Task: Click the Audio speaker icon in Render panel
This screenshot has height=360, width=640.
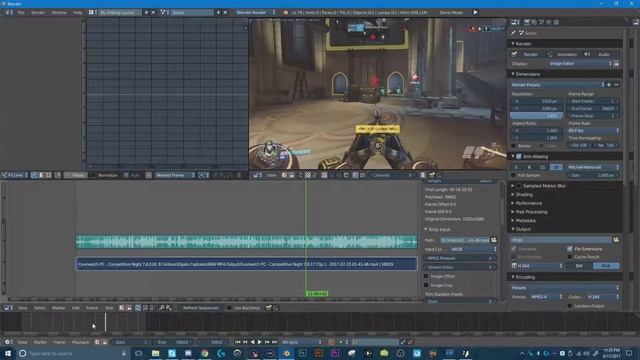Action: 587,54
